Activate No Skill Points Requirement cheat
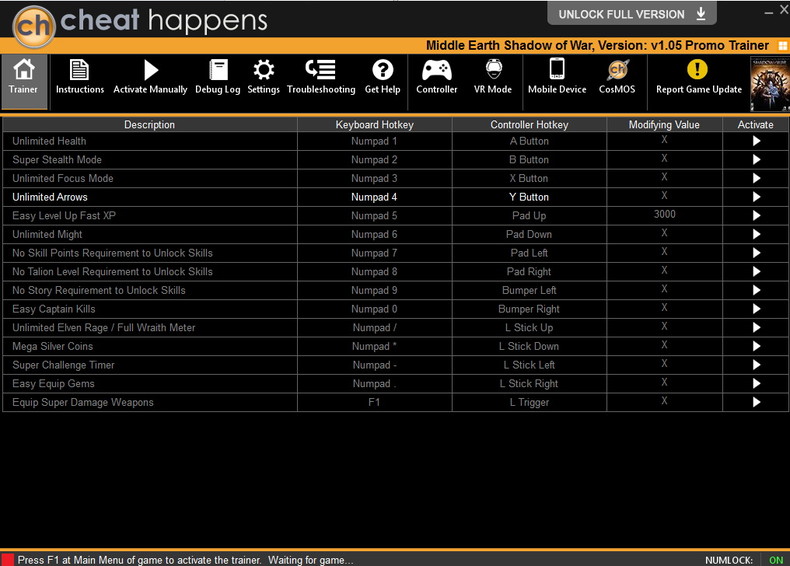 [x=756, y=253]
